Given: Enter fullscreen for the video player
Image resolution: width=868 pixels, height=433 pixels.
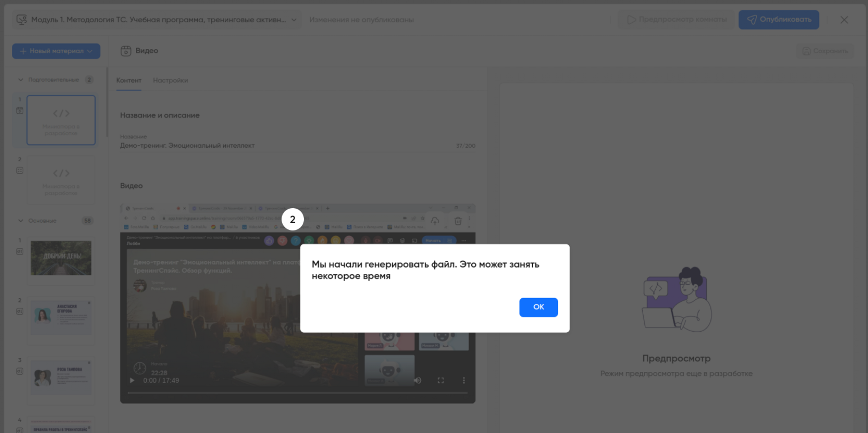Looking at the screenshot, I should 441,380.
